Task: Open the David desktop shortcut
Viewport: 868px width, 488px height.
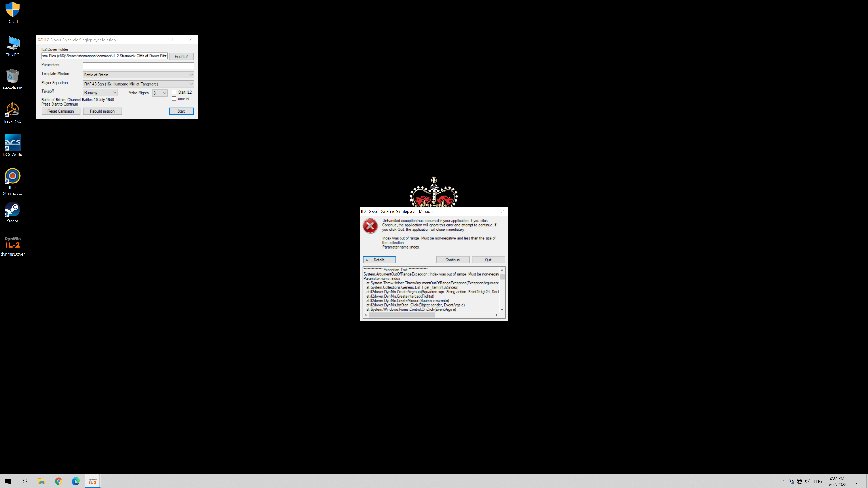Action: 12,13
